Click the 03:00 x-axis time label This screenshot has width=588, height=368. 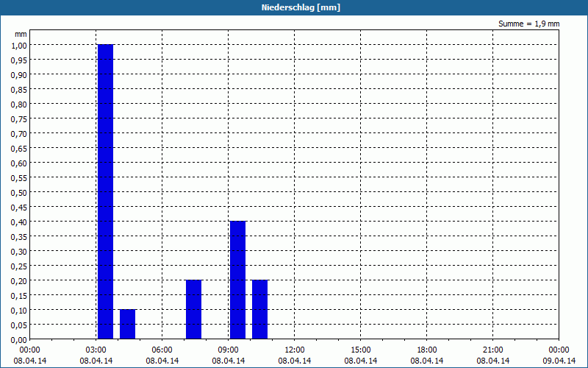point(96,350)
